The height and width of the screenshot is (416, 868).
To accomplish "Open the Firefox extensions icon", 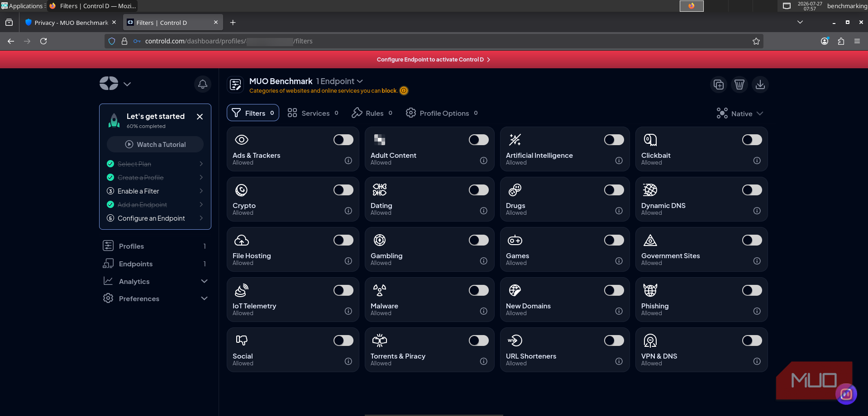I will [x=841, y=41].
